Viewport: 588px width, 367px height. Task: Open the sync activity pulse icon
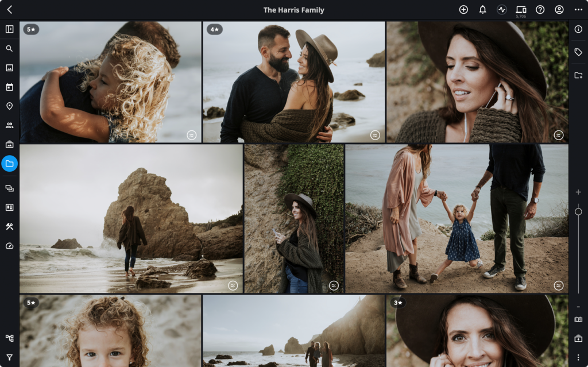pos(502,10)
